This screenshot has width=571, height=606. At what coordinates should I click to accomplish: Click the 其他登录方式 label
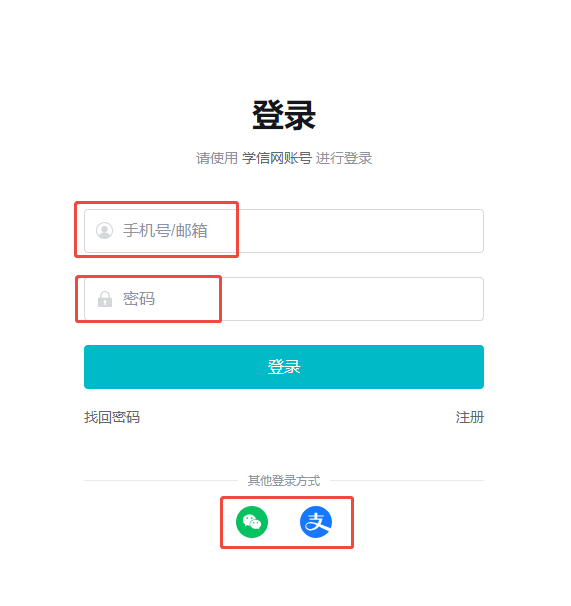[x=284, y=480]
